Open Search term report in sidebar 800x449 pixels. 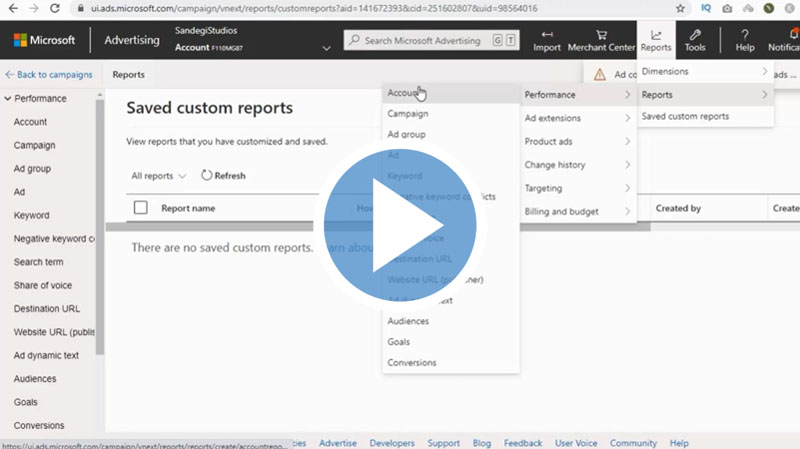[x=38, y=262]
